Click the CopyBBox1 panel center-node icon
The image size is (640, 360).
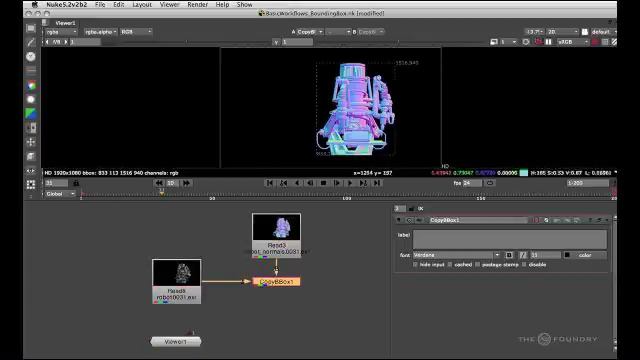[409, 220]
